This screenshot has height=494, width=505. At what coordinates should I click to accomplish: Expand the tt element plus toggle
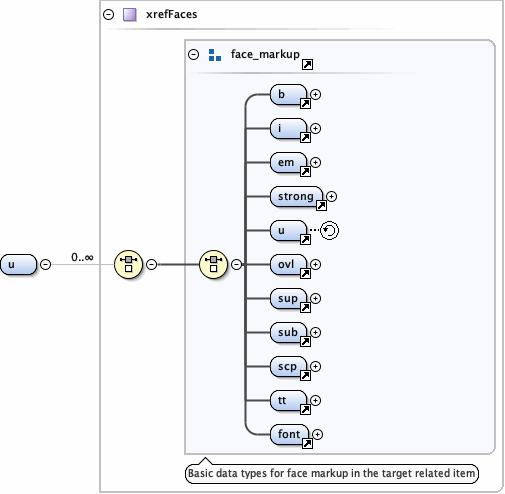pos(315,400)
